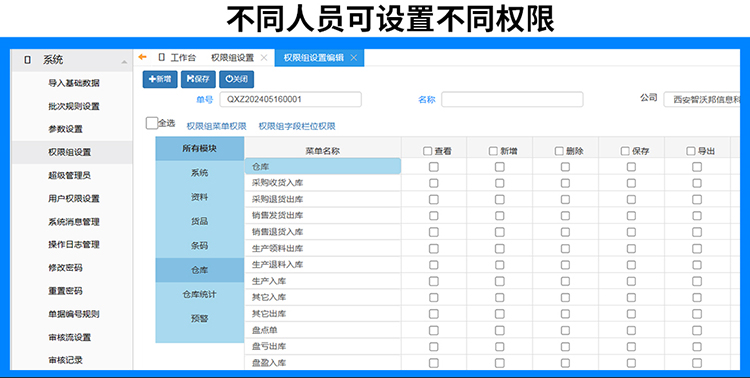This screenshot has width=750, height=378.
Task: Open 单据编号规则 in sidebar
Action: tap(74, 314)
